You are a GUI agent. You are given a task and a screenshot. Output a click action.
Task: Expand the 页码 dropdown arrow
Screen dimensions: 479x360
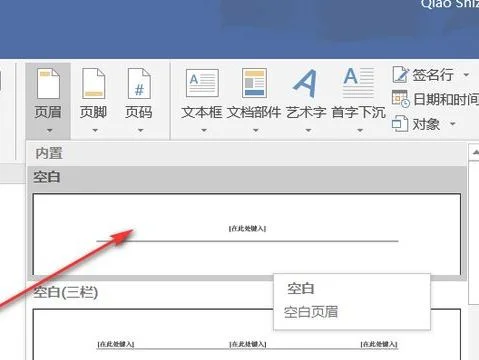[x=141, y=130]
